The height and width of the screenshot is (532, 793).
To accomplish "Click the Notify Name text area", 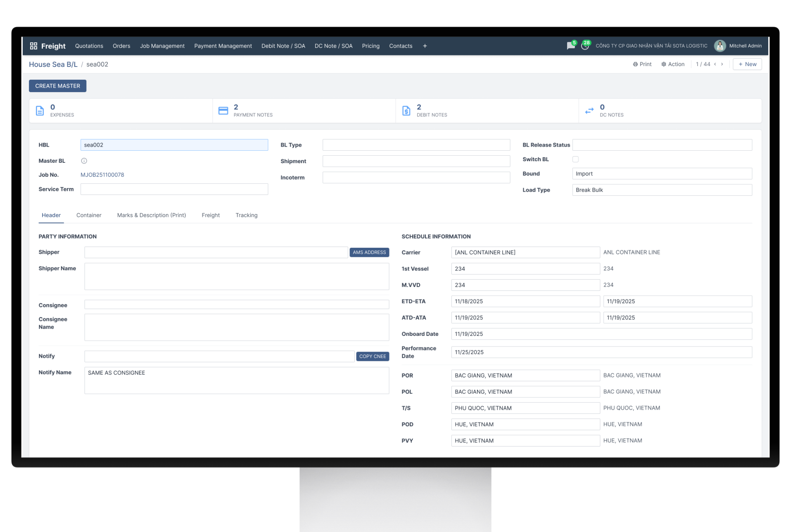I will click(236, 380).
